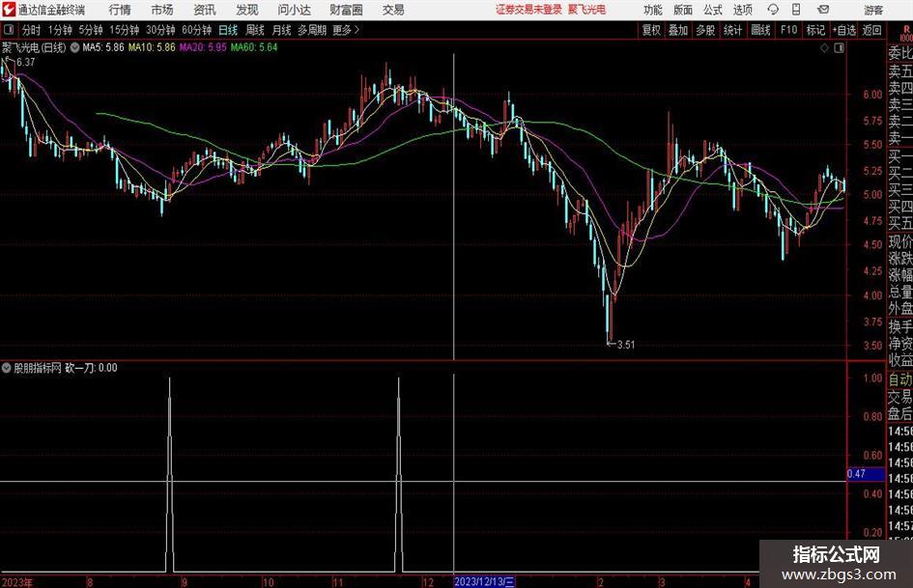
Task: Switch to the 1分钟 period tab
Action: [x=60, y=30]
